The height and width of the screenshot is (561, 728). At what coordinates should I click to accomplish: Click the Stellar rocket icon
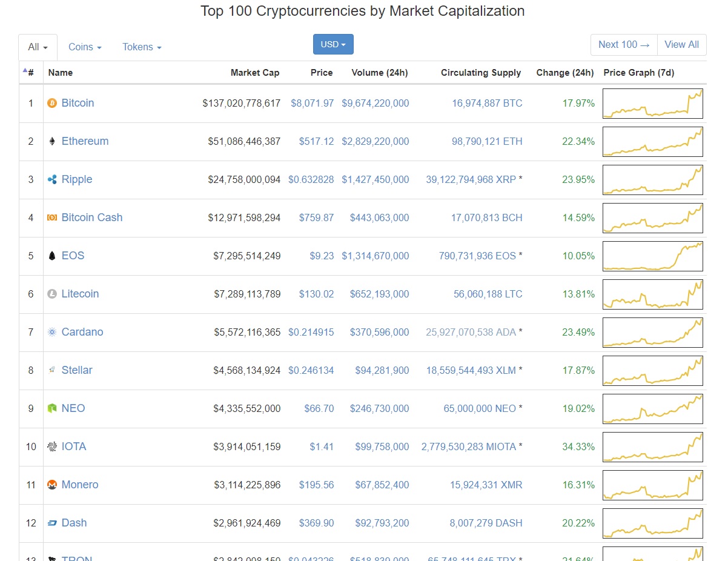point(52,370)
